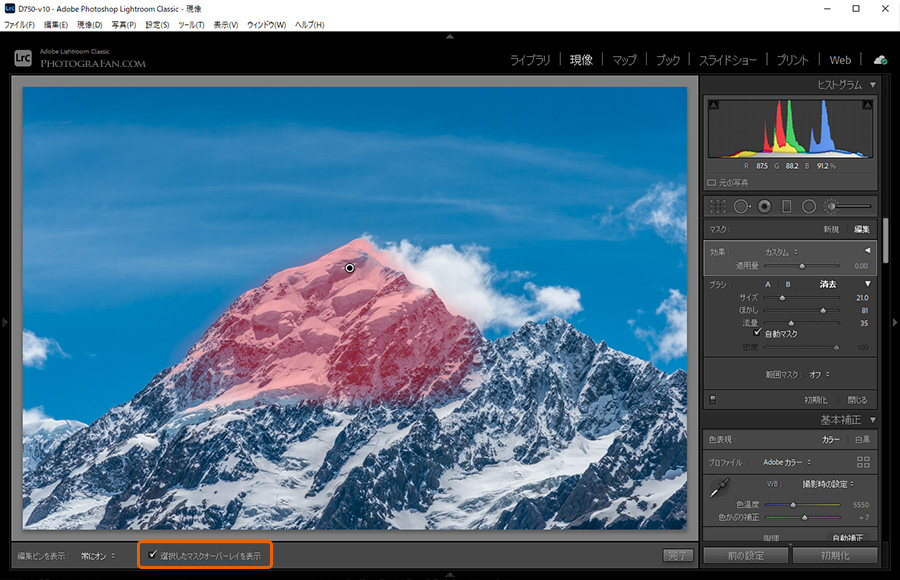Open the 現像(D) menu

[90, 25]
